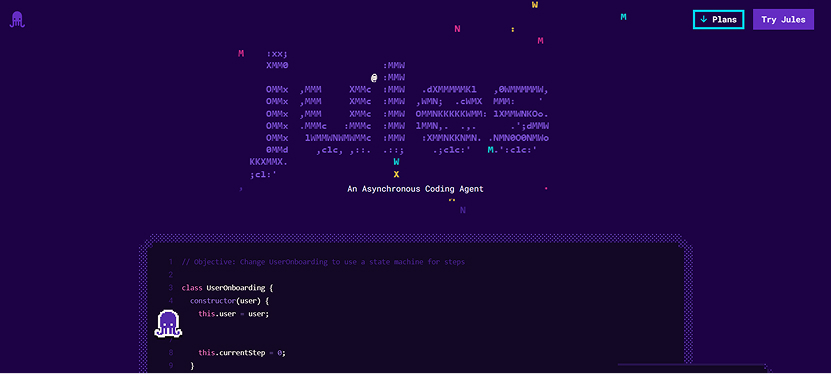Click the Try Jules button
This screenshot has height=374, width=831.
pyautogui.click(x=783, y=20)
